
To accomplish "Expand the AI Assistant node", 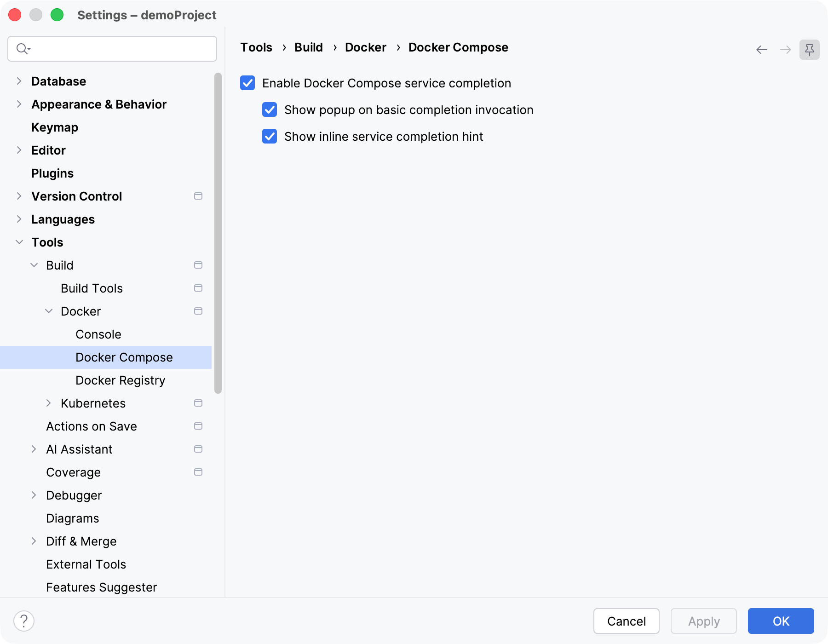I will pyautogui.click(x=34, y=449).
